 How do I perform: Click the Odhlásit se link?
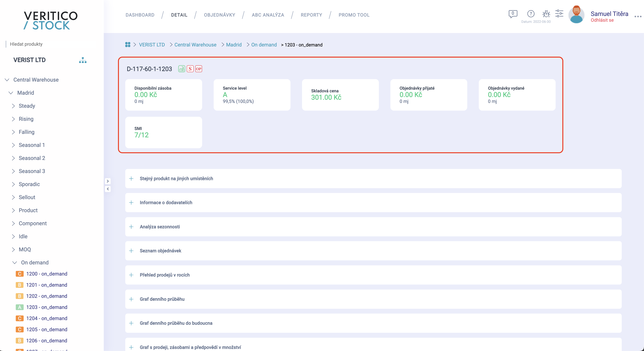602,20
